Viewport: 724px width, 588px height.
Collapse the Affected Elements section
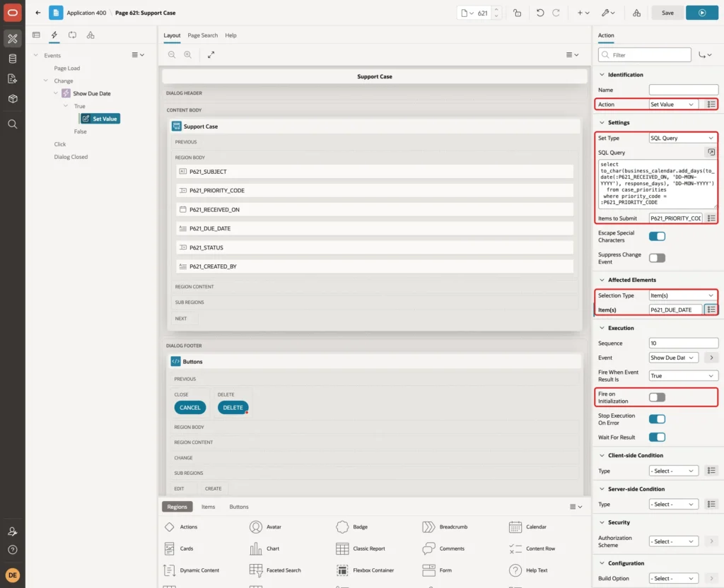[602, 280]
